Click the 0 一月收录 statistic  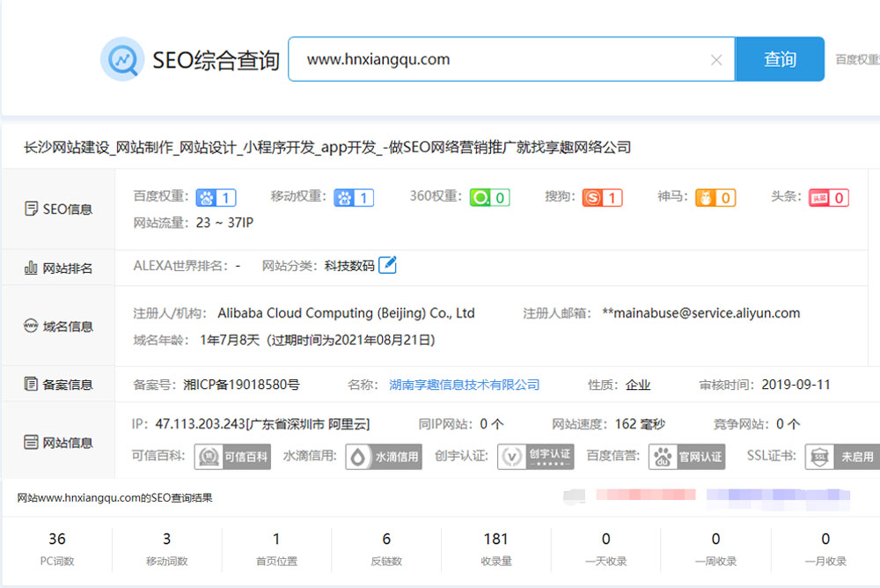pos(825,548)
